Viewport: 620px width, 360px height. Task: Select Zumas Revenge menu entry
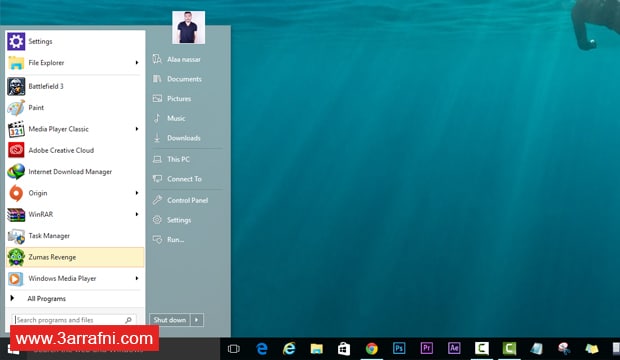tap(75, 257)
